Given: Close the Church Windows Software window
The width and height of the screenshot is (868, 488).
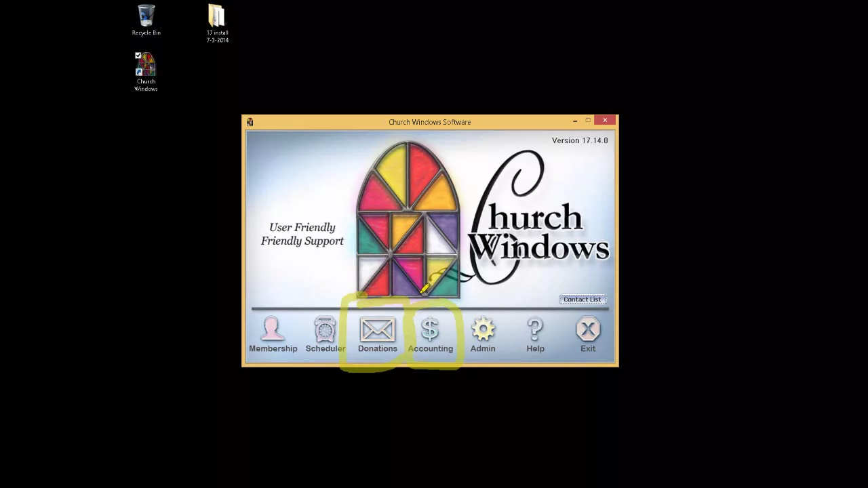Looking at the screenshot, I should [605, 121].
